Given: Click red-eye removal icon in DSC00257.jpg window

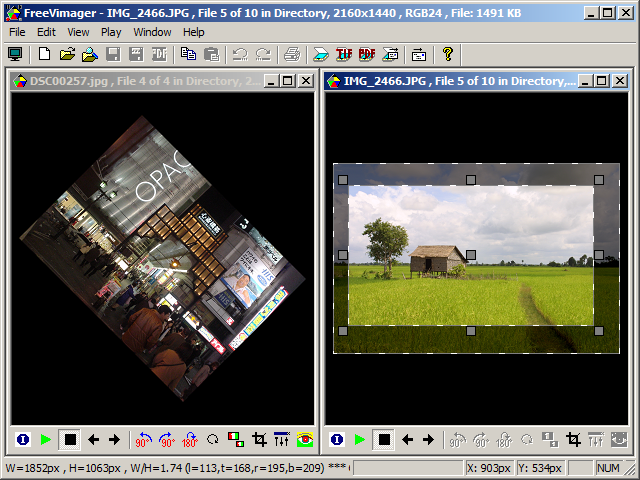Looking at the screenshot, I should click(305, 439).
